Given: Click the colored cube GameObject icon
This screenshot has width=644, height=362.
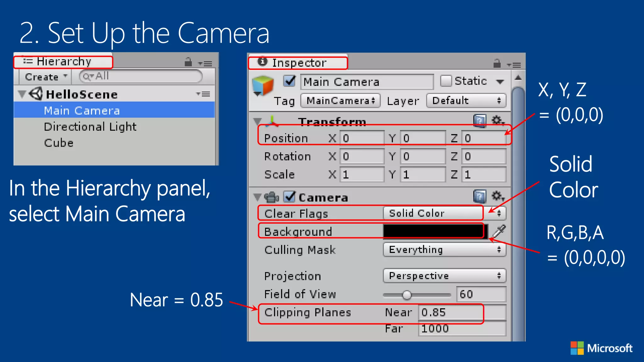Looking at the screenshot, I should click(x=263, y=86).
